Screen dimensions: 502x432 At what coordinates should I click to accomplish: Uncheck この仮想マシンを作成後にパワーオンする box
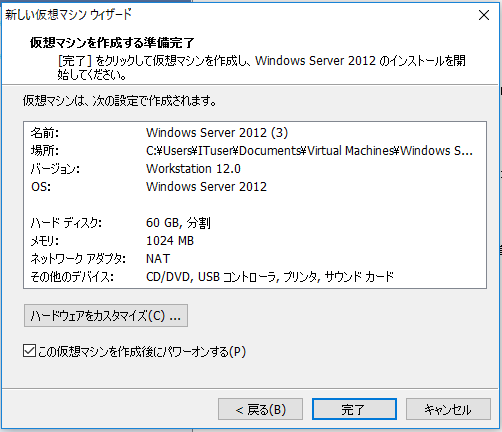pyautogui.click(x=29, y=351)
